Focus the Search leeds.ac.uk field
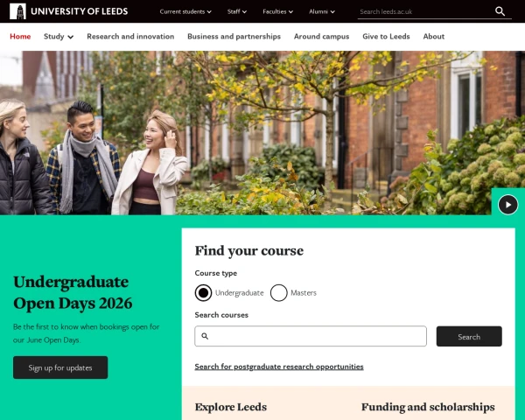This screenshot has height=420, width=525. pos(424,11)
